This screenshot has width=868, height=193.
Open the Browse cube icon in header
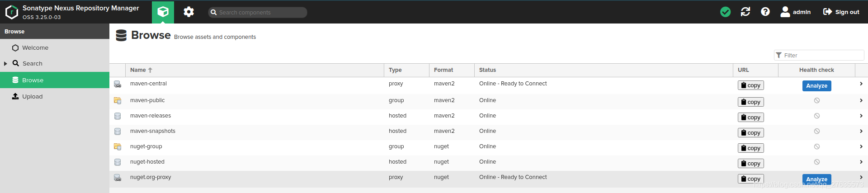click(163, 12)
